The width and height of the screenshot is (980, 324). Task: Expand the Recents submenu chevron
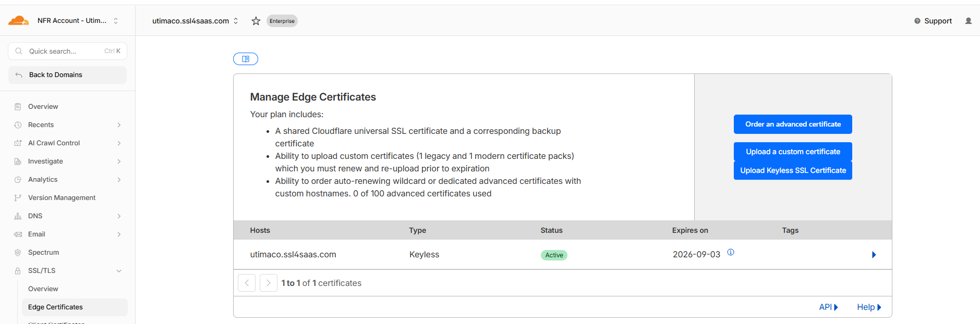119,125
